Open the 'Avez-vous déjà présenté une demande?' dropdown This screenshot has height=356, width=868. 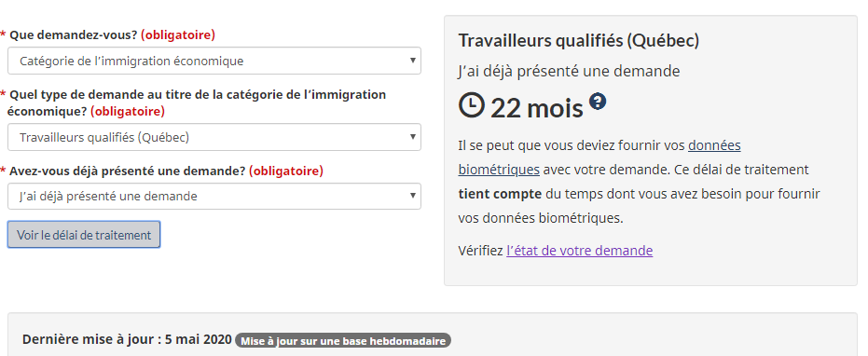pos(214,196)
